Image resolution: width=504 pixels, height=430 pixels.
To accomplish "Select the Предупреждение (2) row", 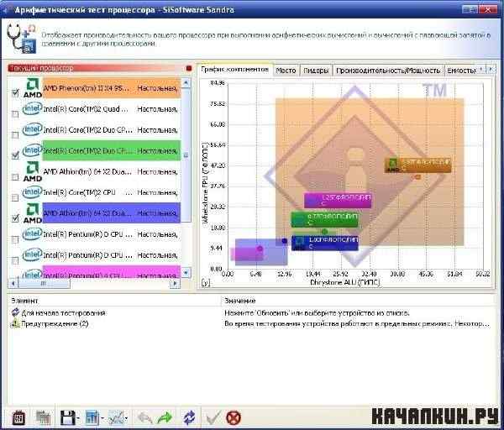I will pyautogui.click(x=252, y=323).
